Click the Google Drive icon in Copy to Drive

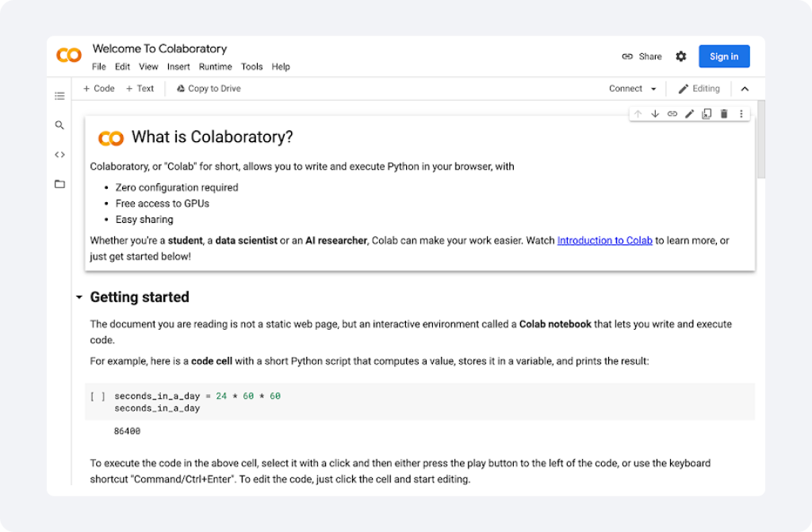[181, 89]
